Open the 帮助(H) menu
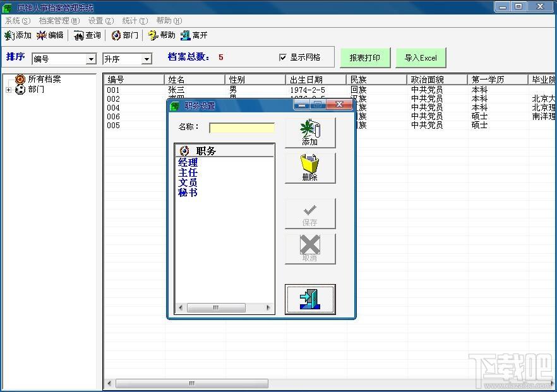The image size is (557, 392). (169, 21)
